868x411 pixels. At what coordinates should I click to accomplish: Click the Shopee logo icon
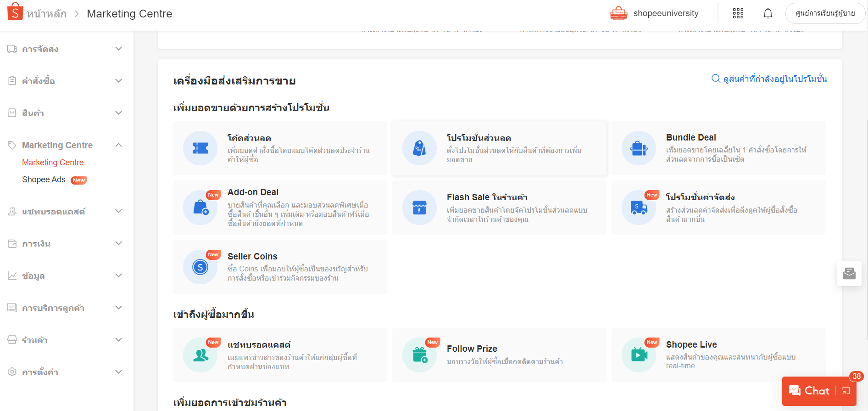15,11
